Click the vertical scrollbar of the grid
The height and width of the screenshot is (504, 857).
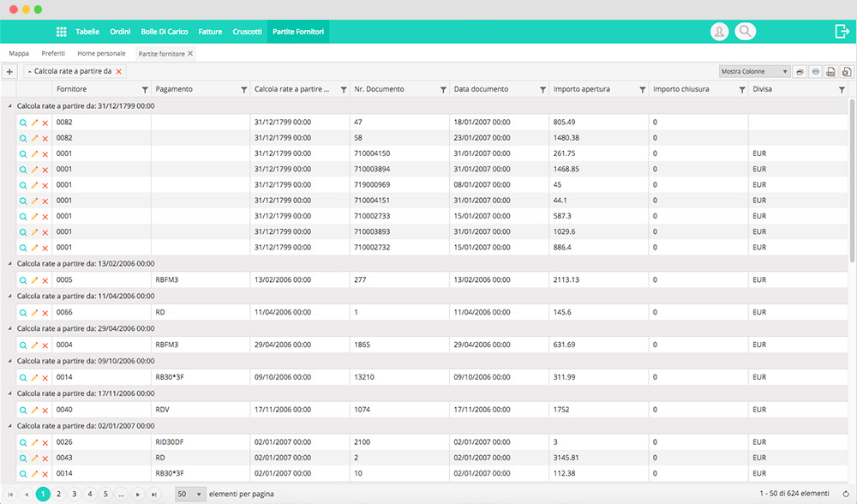(852, 180)
